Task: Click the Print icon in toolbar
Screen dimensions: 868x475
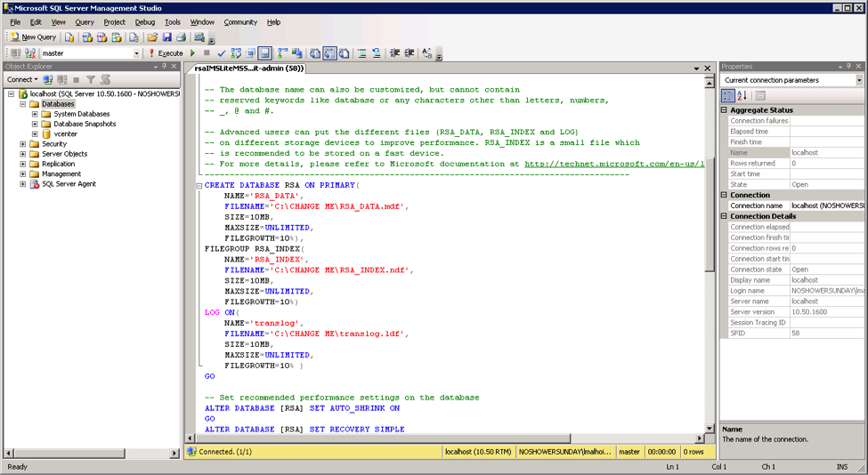Action: coord(181,37)
